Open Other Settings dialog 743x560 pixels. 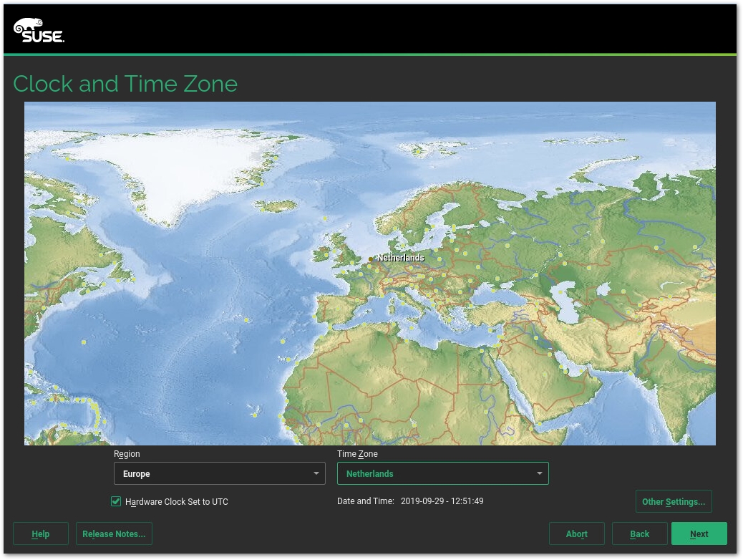674,501
